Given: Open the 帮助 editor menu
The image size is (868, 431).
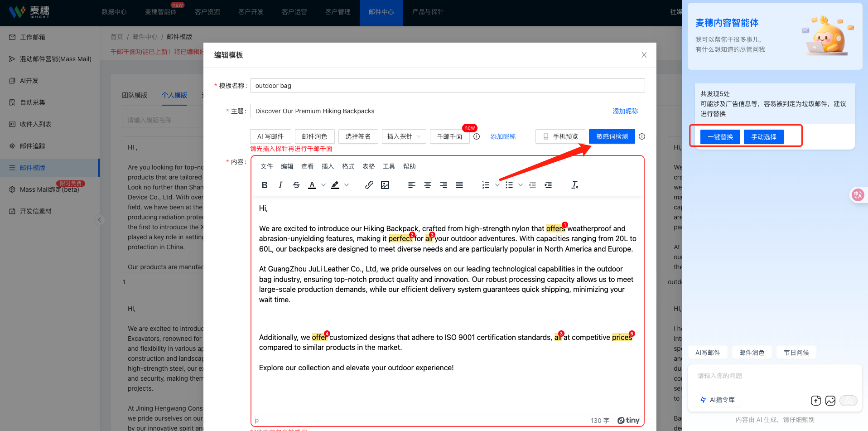Looking at the screenshot, I should 410,166.
